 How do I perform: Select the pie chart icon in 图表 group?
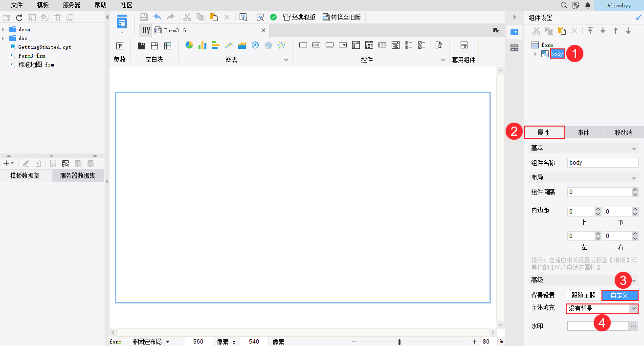pyautogui.click(x=189, y=45)
